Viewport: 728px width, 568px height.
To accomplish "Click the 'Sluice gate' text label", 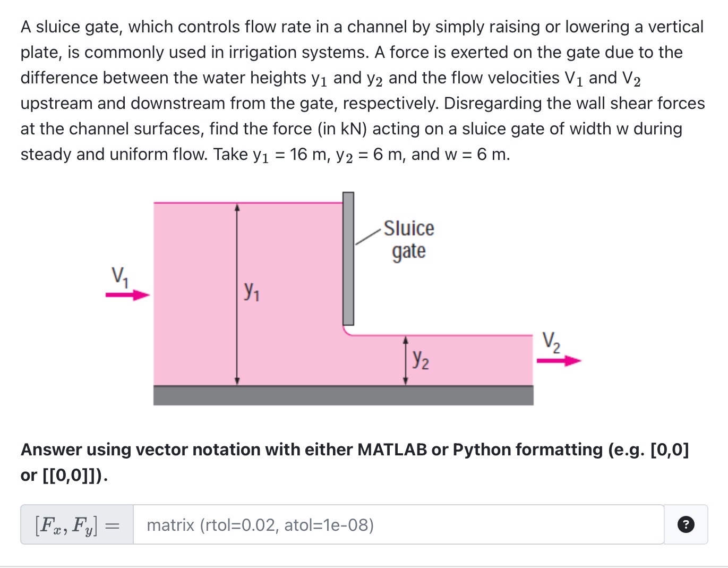I will pyautogui.click(x=409, y=239).
